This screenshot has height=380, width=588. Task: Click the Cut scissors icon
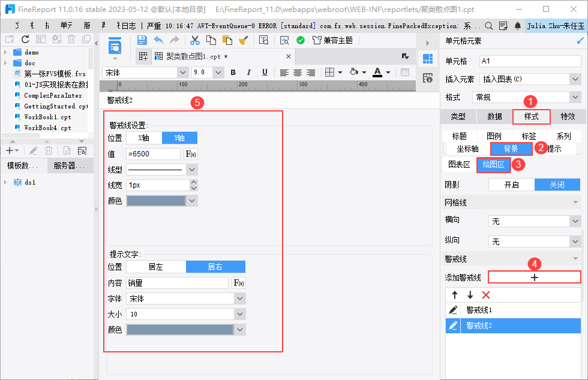[x=194, y=40]
